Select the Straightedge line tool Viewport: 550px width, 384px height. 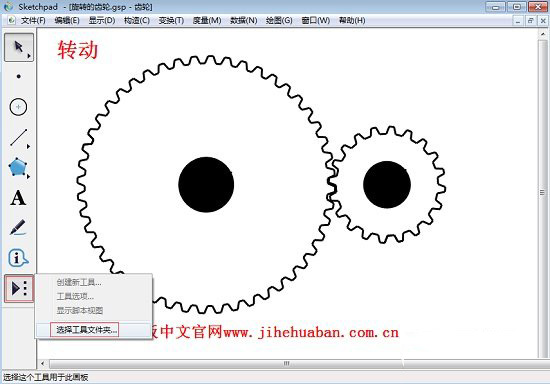pyautogui.click(x=19, y=137)
